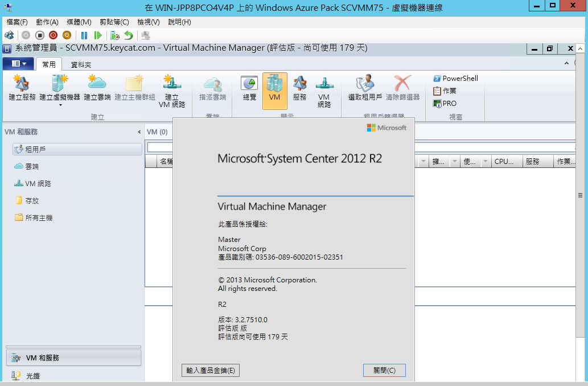Select the 服務 (Services) view icon
Image resolution: width=588 pixels, height=386 pixels.
coord(299,88)
